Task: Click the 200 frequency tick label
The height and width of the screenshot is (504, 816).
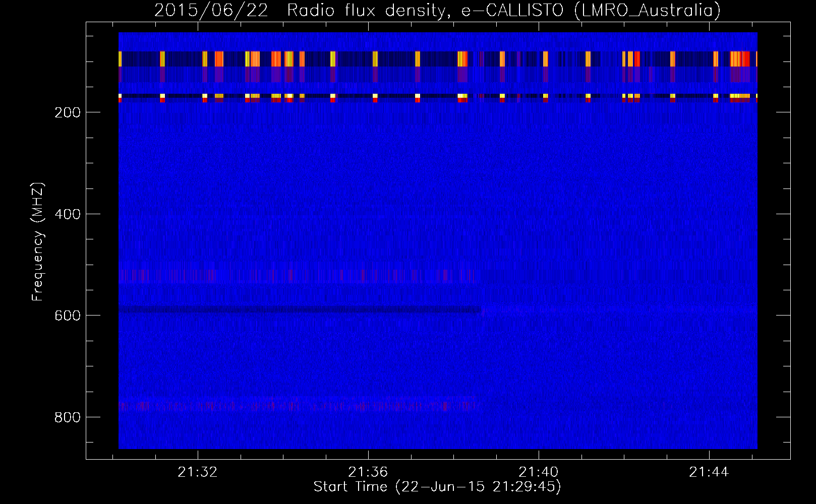Action: (x=68, y=112)
